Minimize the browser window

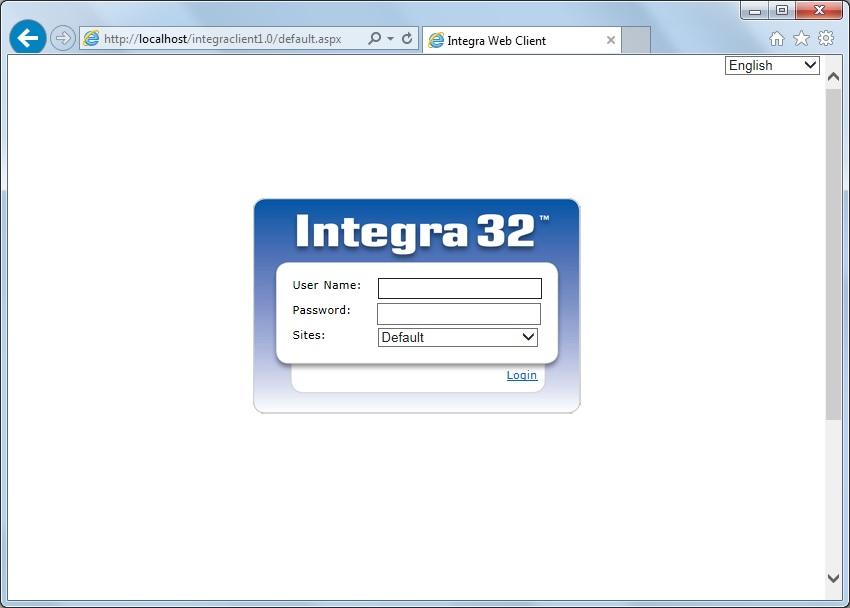tap(754, 10)
